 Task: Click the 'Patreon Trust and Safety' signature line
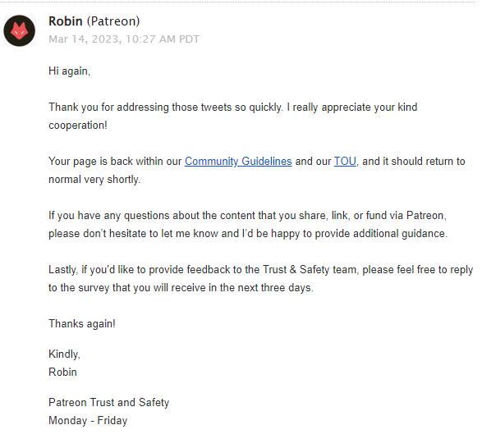pyautogui.click(x=109, y=403)
